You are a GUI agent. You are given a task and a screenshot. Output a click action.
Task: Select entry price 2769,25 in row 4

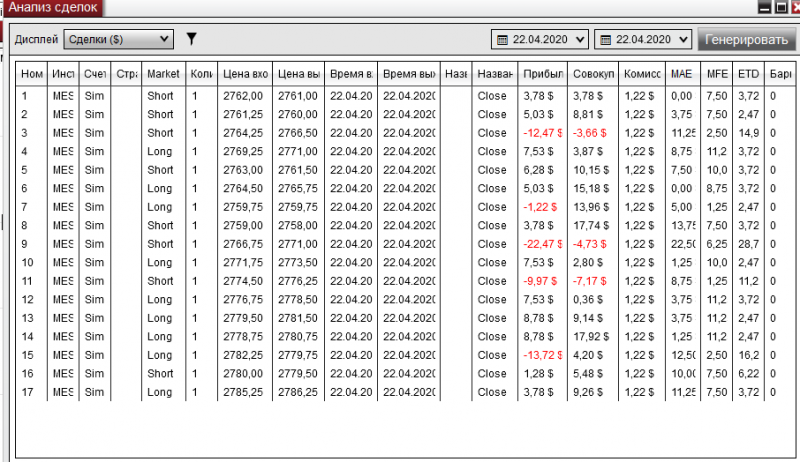(x=243, y=151)
